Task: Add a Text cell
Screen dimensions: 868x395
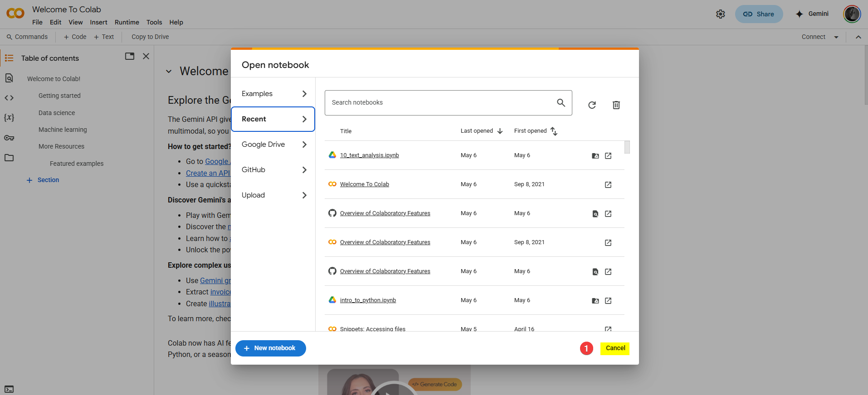Action: coord(104,37)
